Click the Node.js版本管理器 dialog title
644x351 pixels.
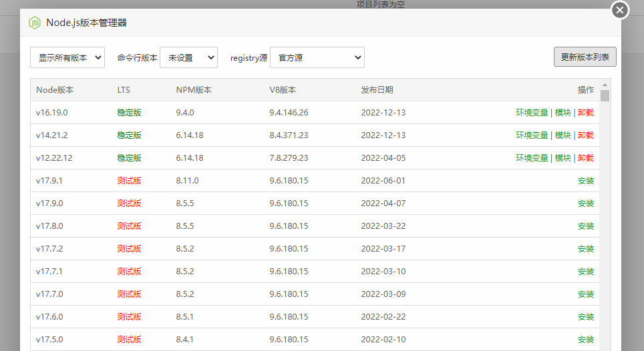(86, 23)
